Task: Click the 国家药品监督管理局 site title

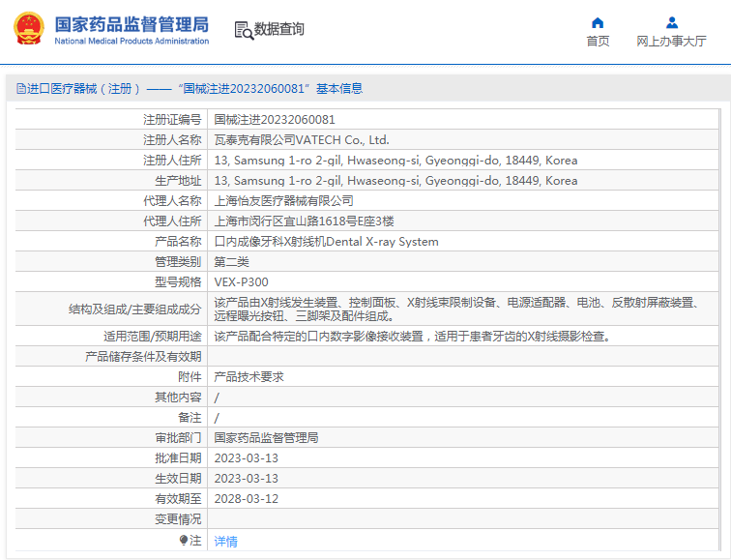Action: click(131, 23)
